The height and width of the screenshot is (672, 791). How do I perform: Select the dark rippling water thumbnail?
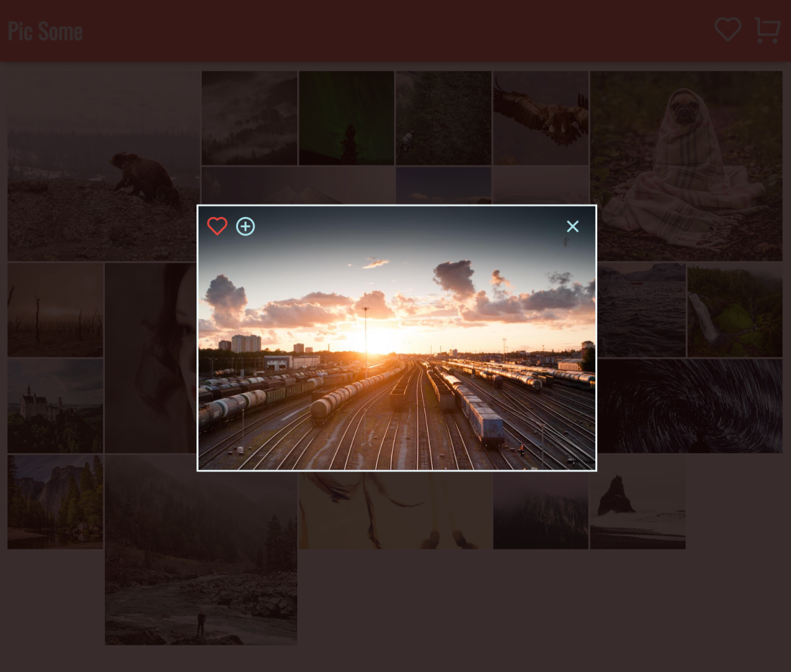(641, 310)
